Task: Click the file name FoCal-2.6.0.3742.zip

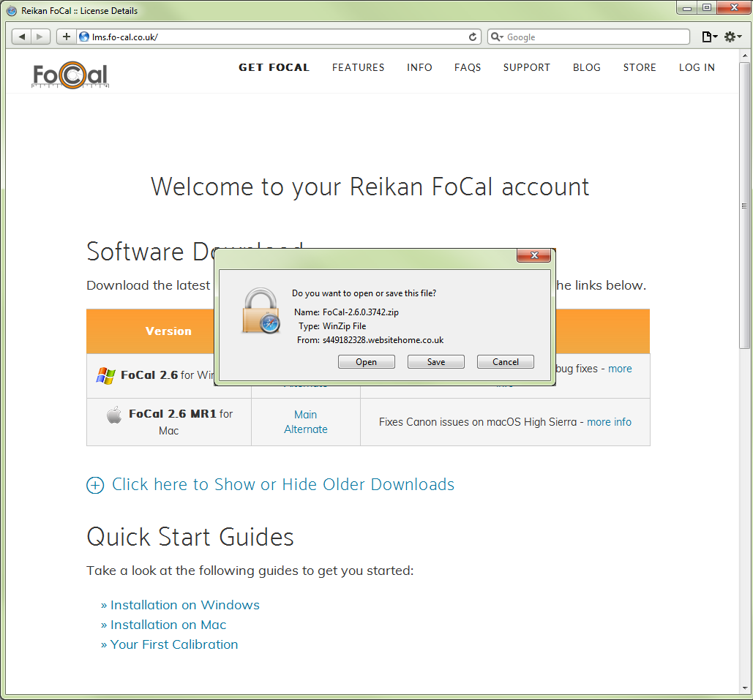Action: (x=361, y=312)
